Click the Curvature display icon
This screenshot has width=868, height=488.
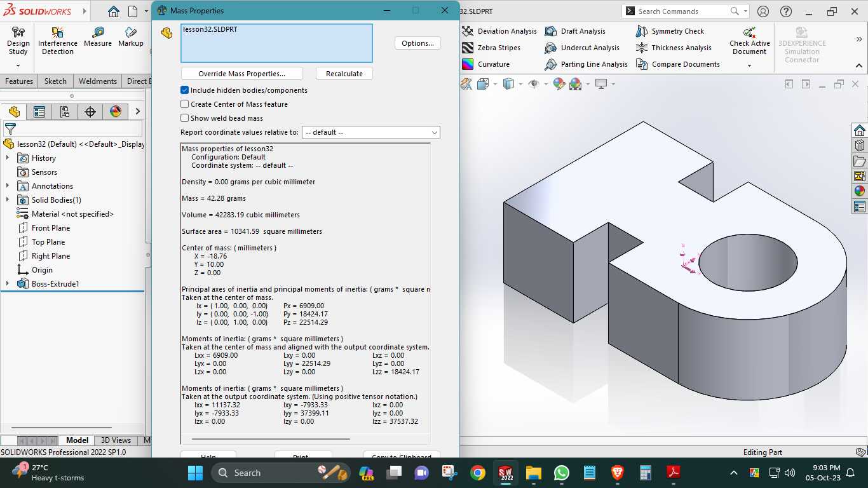point(468,64)
